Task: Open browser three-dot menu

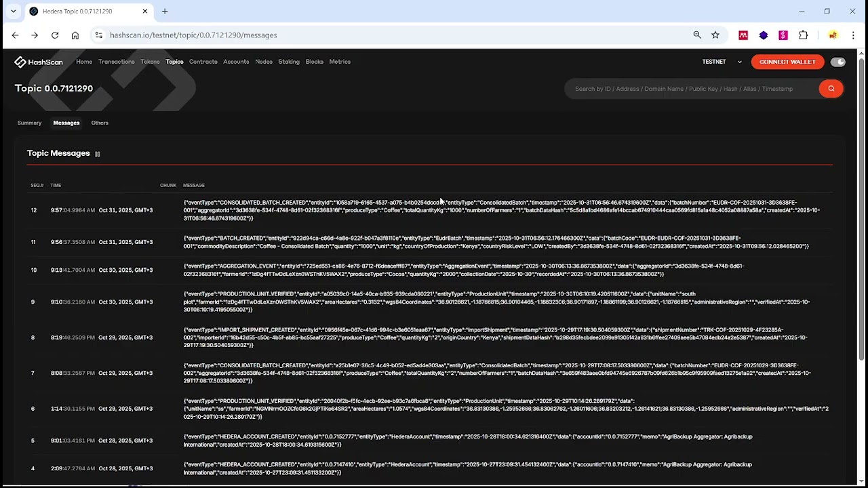Action: pos(854,35)
